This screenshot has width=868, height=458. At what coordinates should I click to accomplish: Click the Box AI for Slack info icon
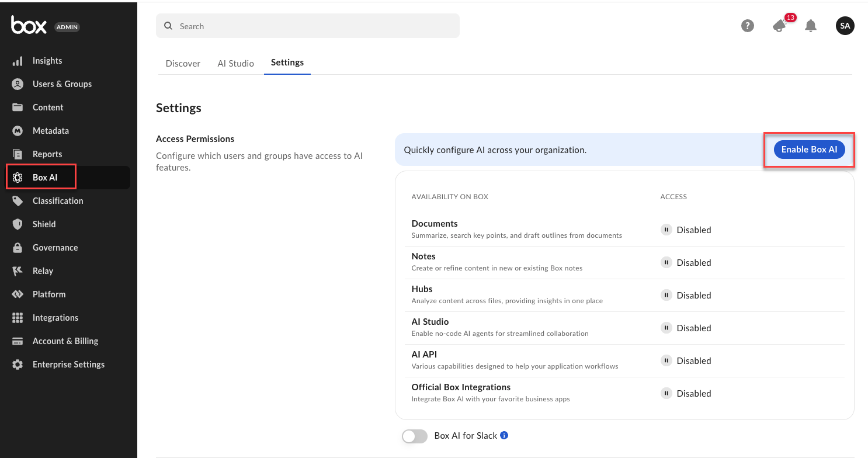click(x=505, y=435)
